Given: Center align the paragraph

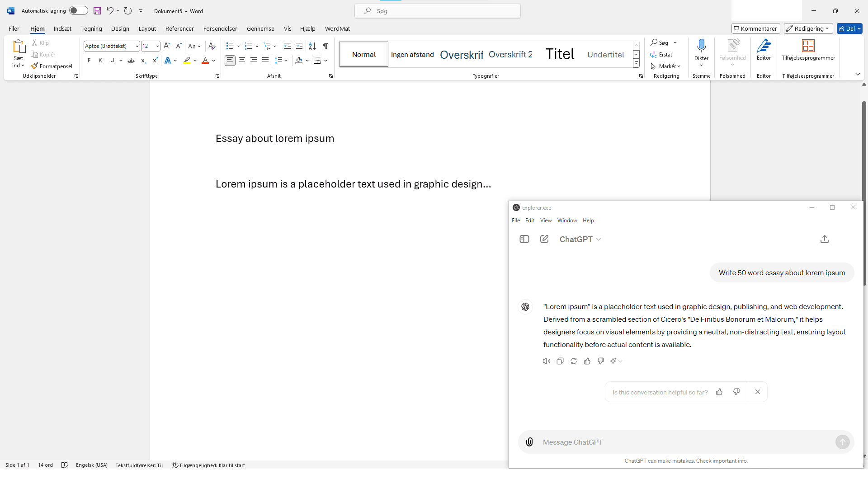Looking at the screenshot, I should pos(242,61).
